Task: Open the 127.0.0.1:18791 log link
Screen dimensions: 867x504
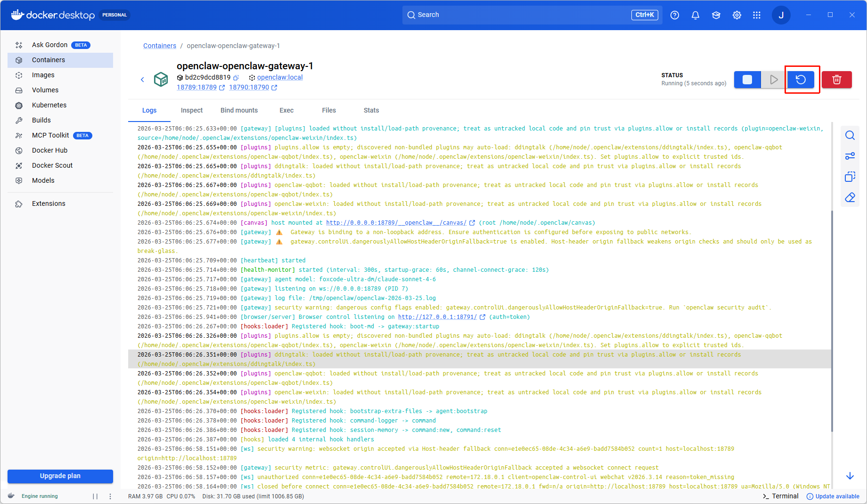Action: tap(437, 317)
